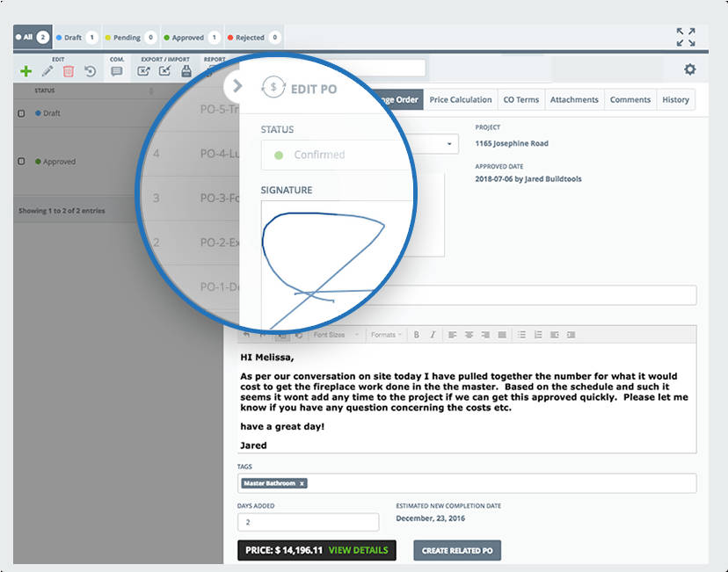Select the pencil Edit icon

47,71
